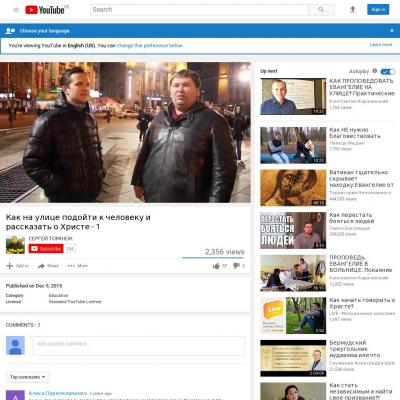Open thumbnail of Как начать говорить о Христе
This screenshot has width=400, height=400.
tap(293, 316)
